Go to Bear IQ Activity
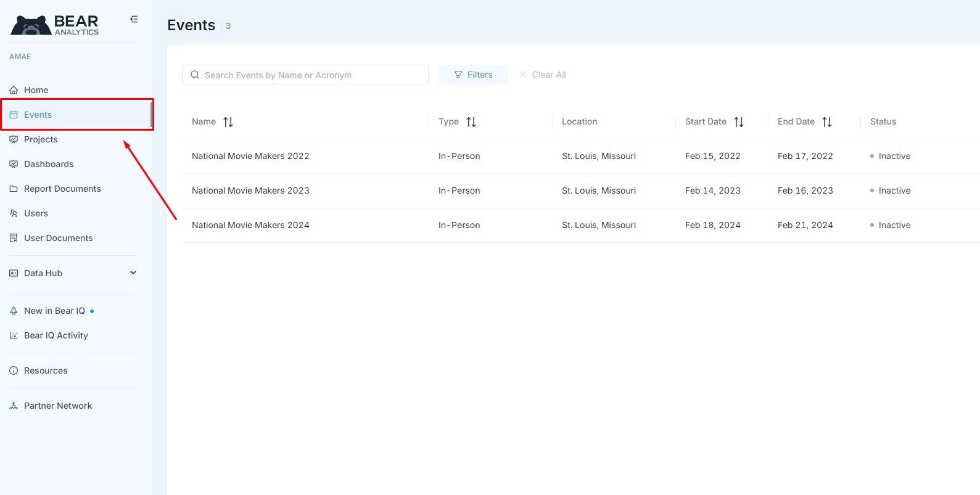This screenshot has width=980, height=495. click(56, 335)
